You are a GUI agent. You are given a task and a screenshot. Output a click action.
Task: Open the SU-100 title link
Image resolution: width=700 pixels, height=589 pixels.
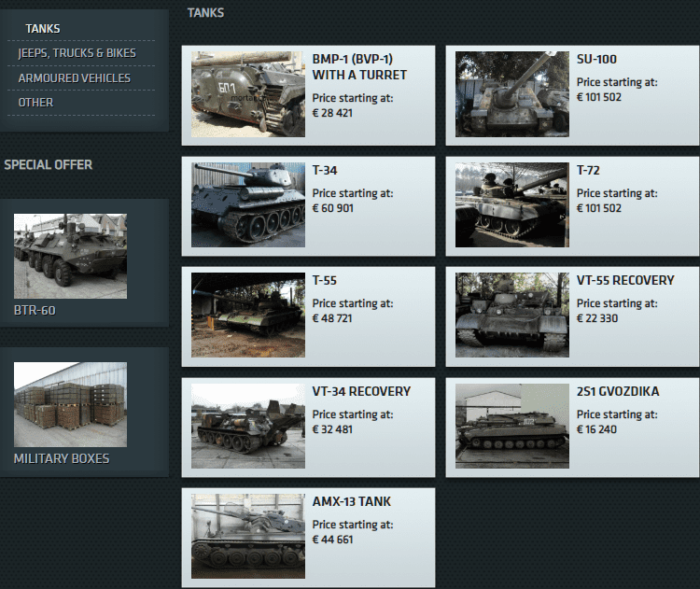596,59
